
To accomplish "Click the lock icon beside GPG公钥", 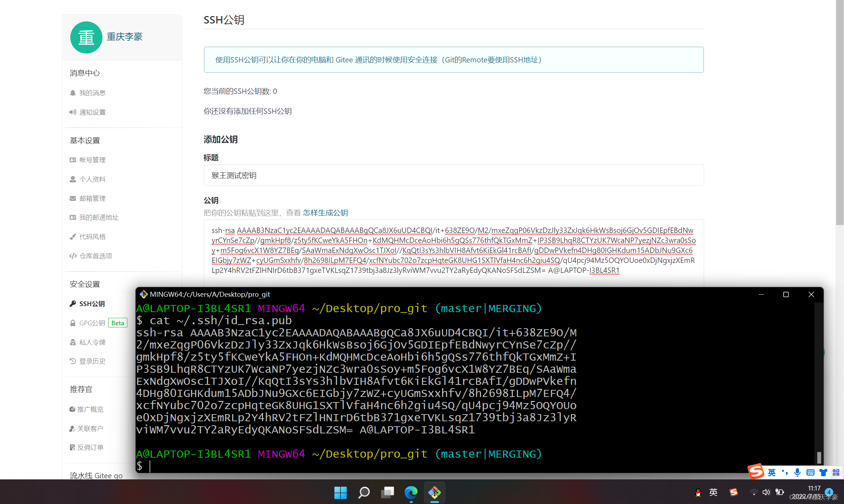I will tap(73, 323).
